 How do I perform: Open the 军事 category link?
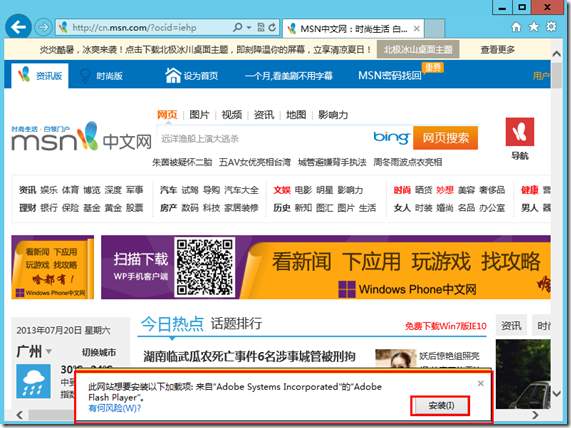point(135,190)
